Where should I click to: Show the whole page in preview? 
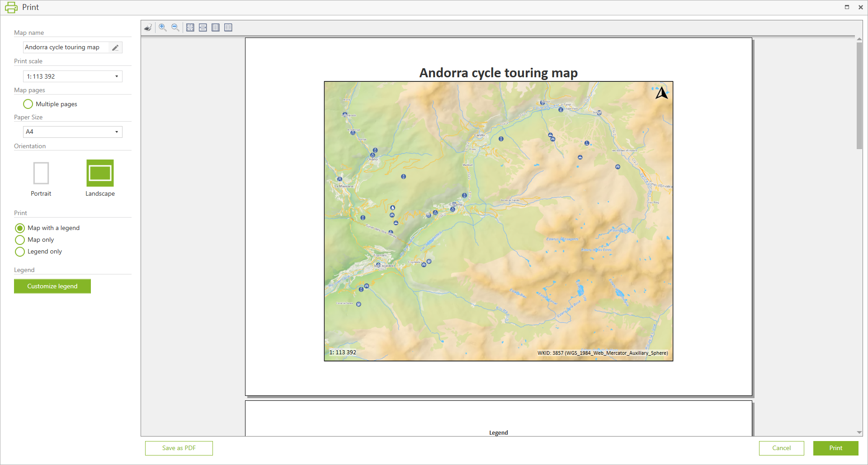[x=216, y=28]
